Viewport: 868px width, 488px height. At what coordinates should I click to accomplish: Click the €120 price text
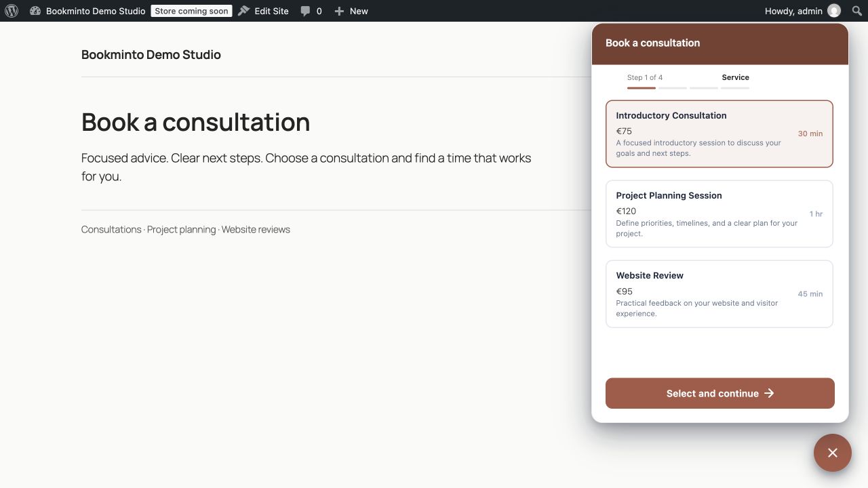626,211
